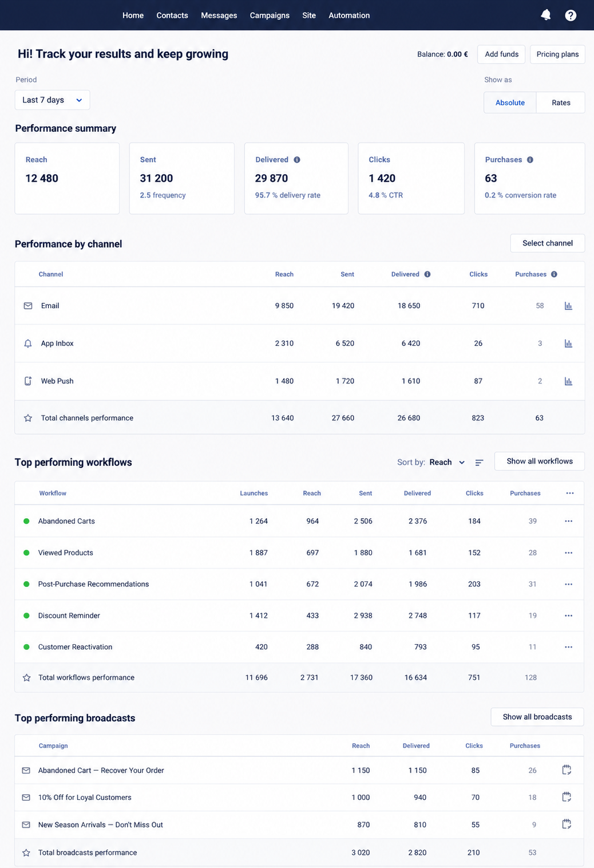Screen dimensions: 594x868
Task: Click star icon in Total channels performance row
Action: (28, 418)
